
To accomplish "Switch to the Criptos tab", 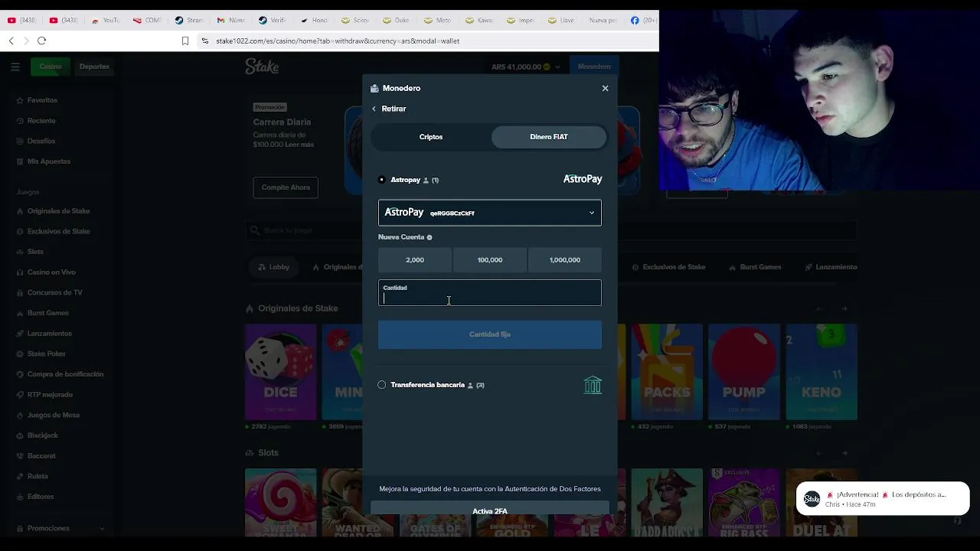I will [431, 137].
